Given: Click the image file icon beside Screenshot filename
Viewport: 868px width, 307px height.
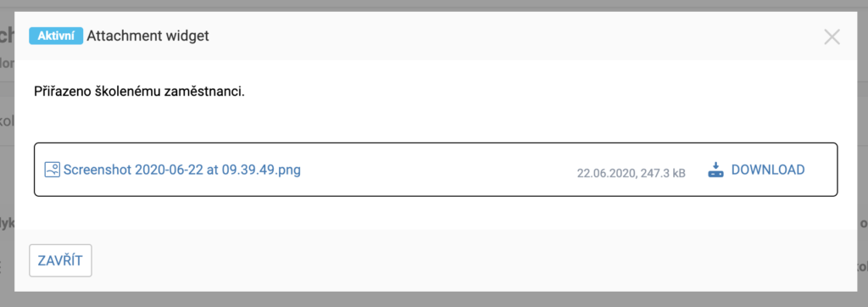Looking at the screenshot, I should click(x=52, y=170).
